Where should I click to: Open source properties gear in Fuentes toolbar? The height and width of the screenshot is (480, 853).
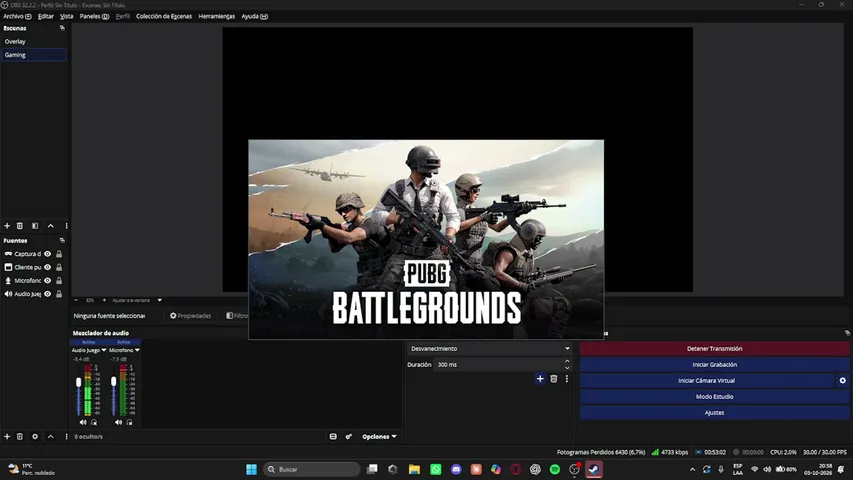pyautogui.click(x=35, y=436)
